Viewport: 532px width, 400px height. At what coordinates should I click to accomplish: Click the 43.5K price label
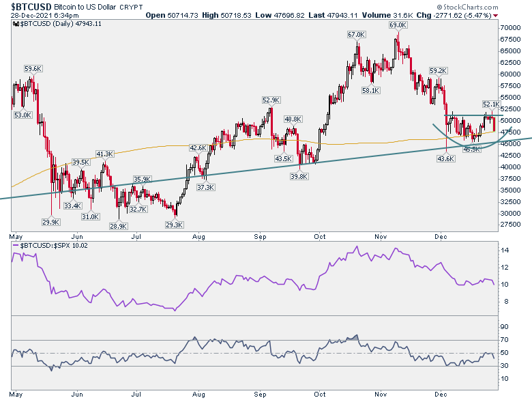pyautogui.click(x=283, y=158)
